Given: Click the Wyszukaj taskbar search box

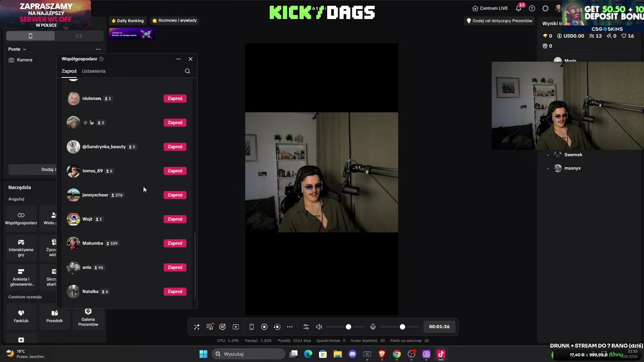Looking at the screenshot, I should click(249, 354).
